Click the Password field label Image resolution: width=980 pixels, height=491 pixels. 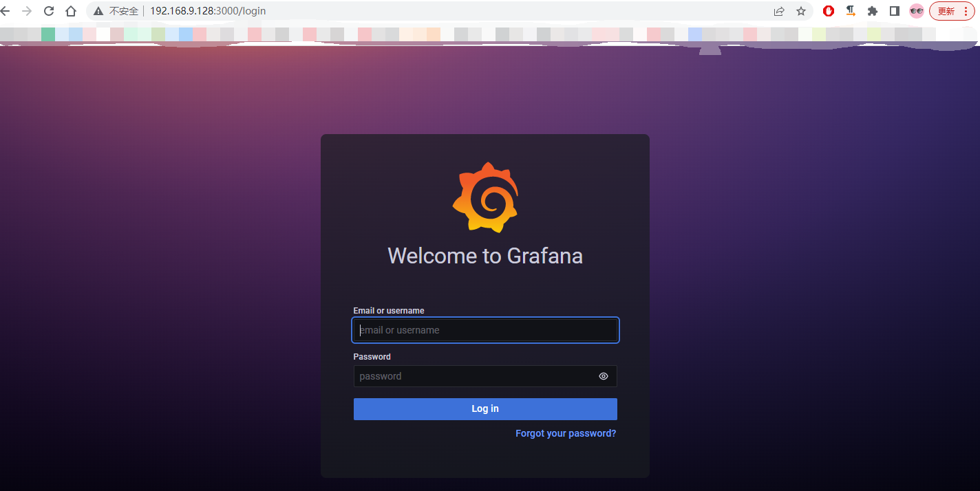(372, 357)
